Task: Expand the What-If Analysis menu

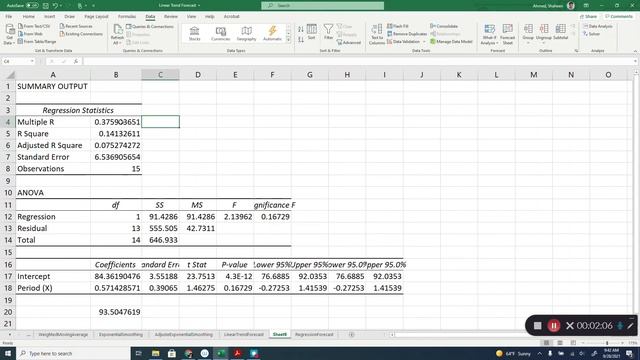Action: click(x=489, y=34)
